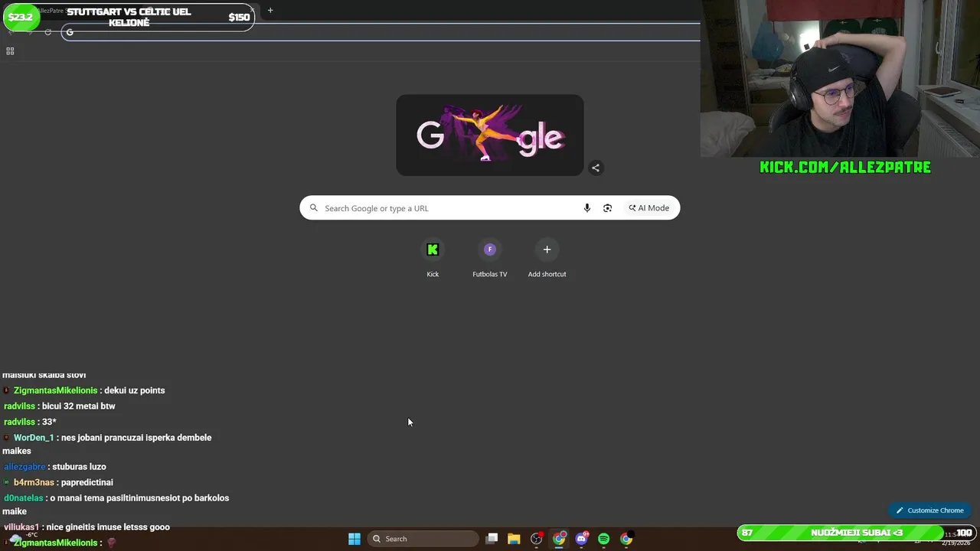This screenshot has width=980, height=551.
Task: Click the Stuttgart vs Celtic UEL goal bar
Action: pyautogui.click(x=128, y=17)
